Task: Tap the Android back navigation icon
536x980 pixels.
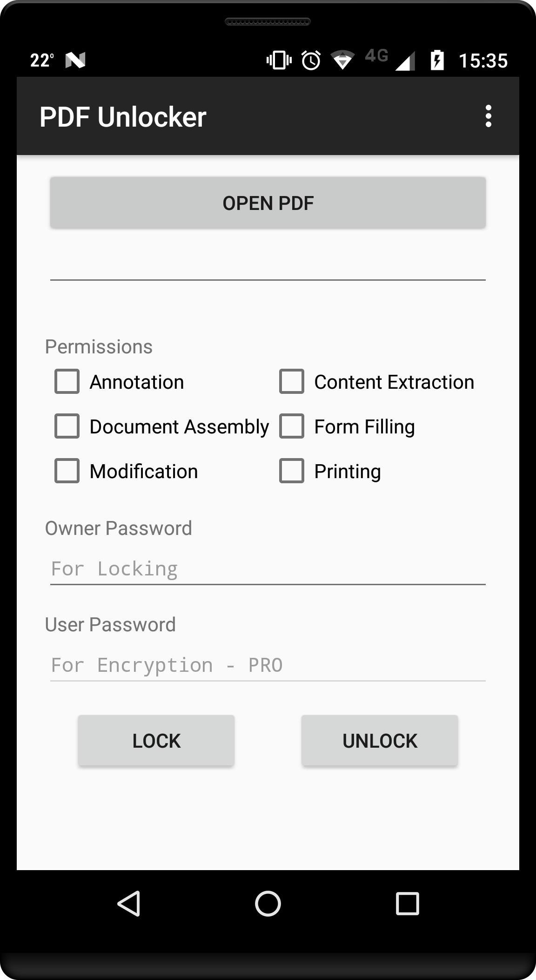Action: pos(129,904)
